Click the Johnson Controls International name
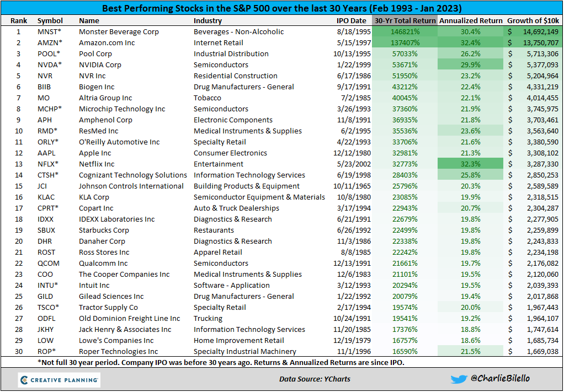This screenshot has width=564, height=392. (x=131, y=186)
